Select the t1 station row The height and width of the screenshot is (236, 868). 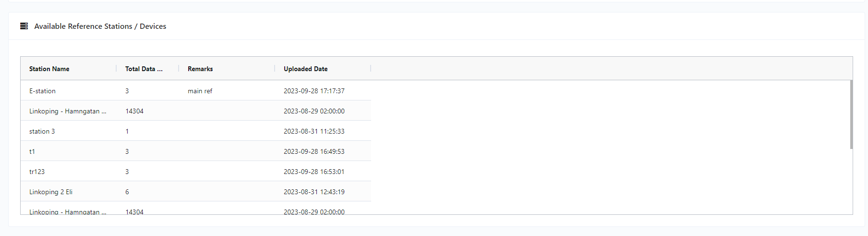[x=196, y=151]
